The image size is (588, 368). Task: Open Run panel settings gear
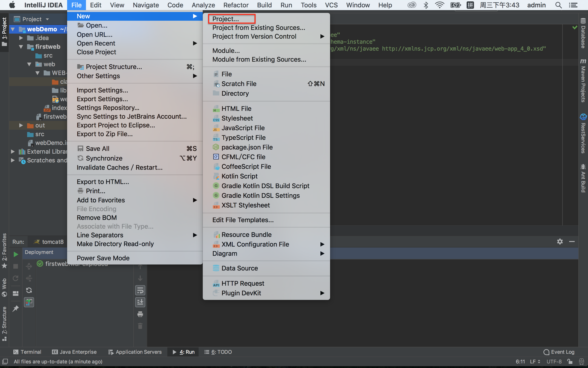560,241
